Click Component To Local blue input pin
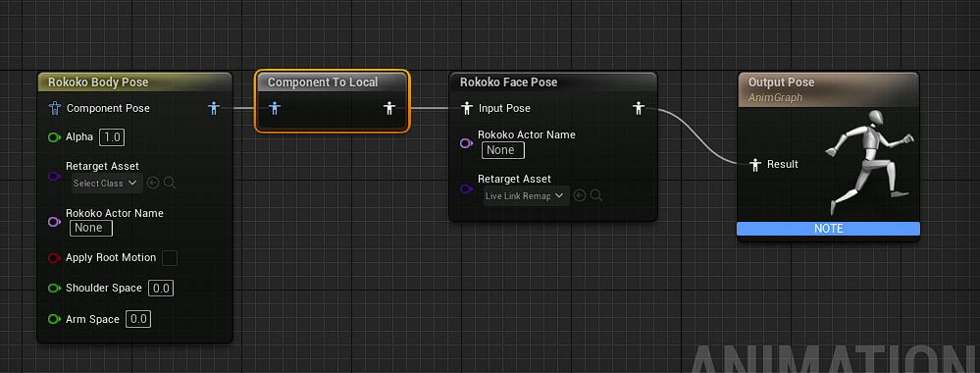Viewport: 980px width, 373px height. tap(275, 108)
